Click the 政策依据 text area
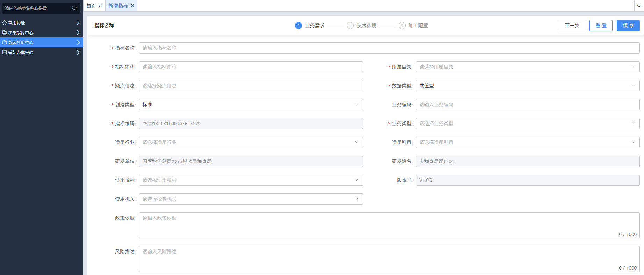 (x=389, y=225)
